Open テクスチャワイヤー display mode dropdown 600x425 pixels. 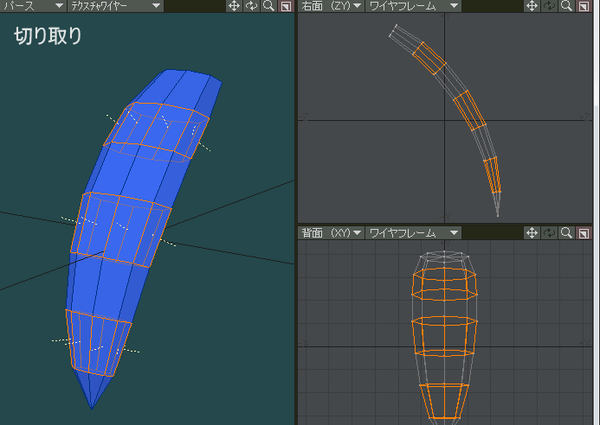116,6
